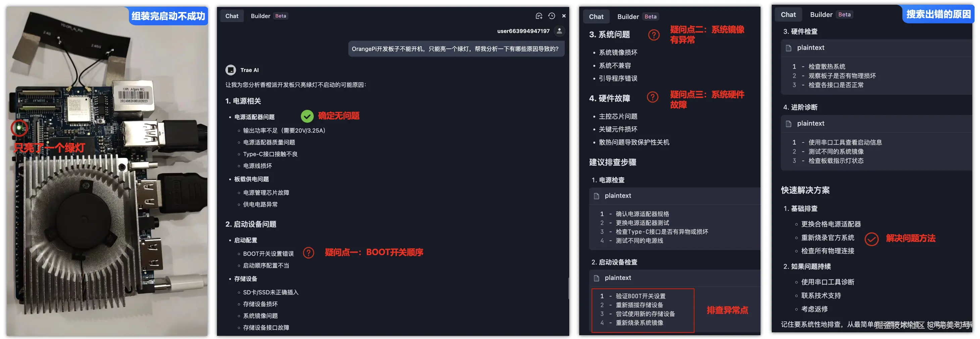This screenshot has width=980, height=339.
Task: Click code line '重新插拔存储设备'
Action: [x=639, y=305]
